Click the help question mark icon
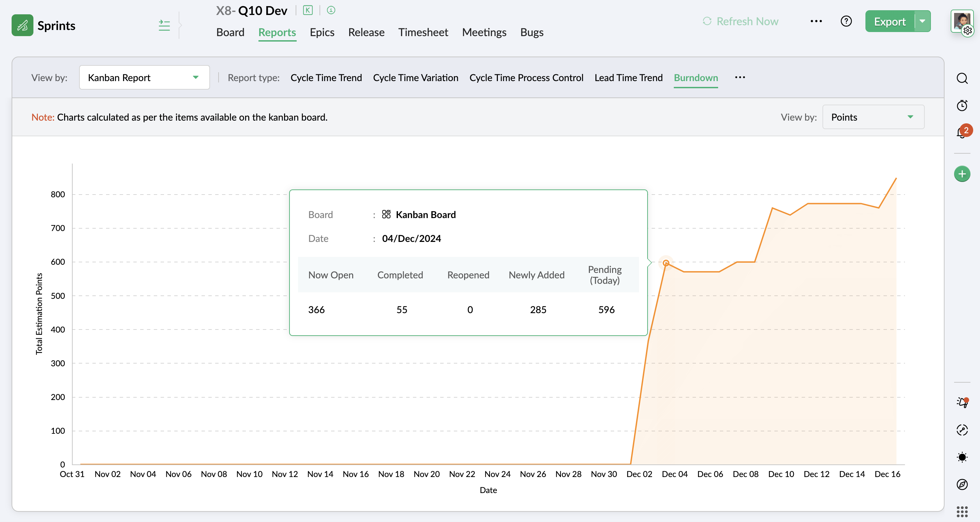Image resolution: width=980 pixels, height=522 pixels. click(846, 21)
